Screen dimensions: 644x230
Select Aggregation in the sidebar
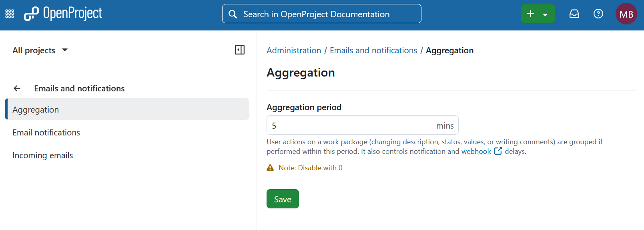tap(127, 109)
